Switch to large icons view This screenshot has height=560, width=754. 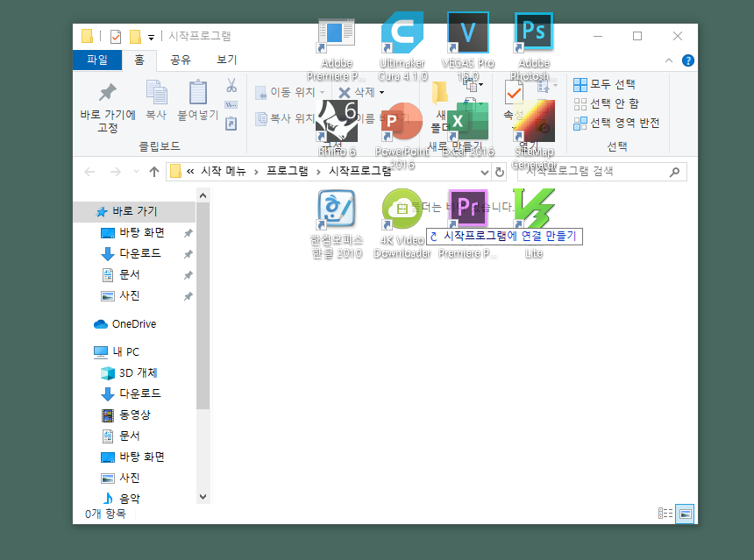685,514
